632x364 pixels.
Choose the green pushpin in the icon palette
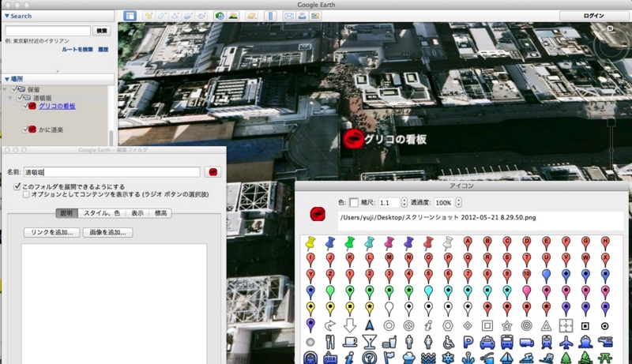[349, 243]
